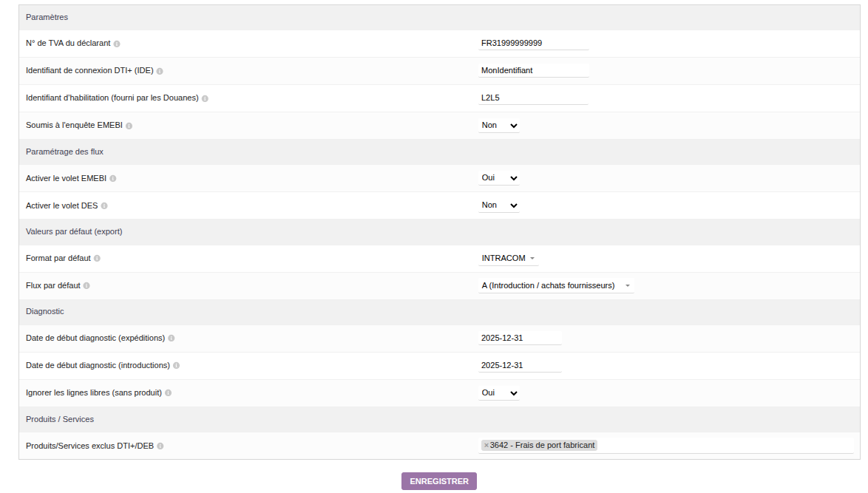
Task: Click the diagnostic start date for expéditions
Action: tap(520, 338)
